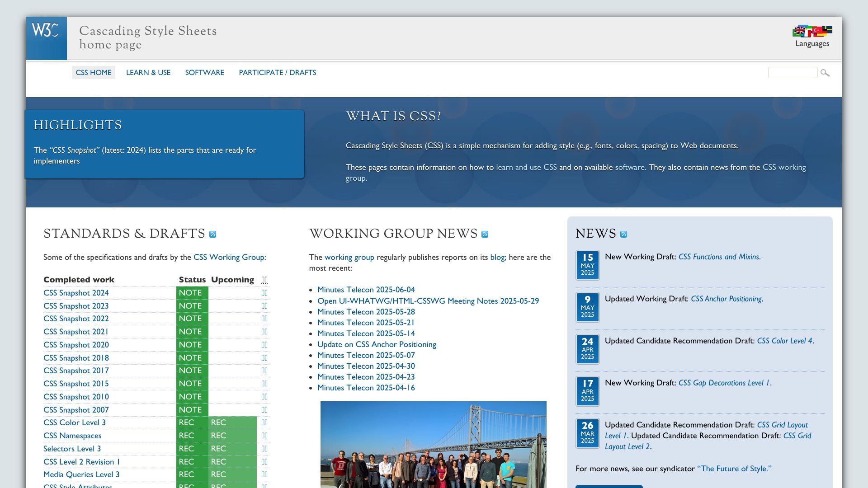Open Media Queries Level 3 specification link
This screenshot has height=488, width=868.
click(x=81, y=474)
